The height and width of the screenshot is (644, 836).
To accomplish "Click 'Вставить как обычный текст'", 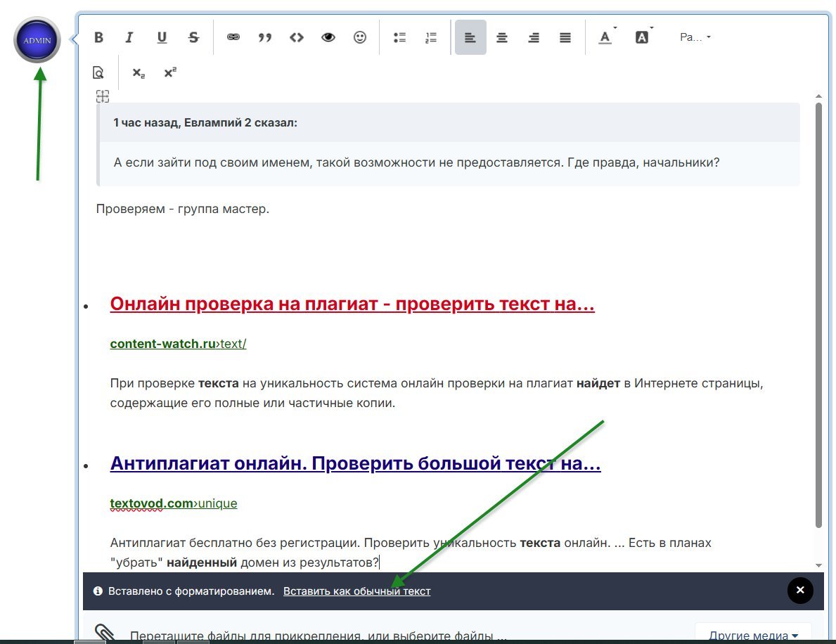I will coord(356,591).
